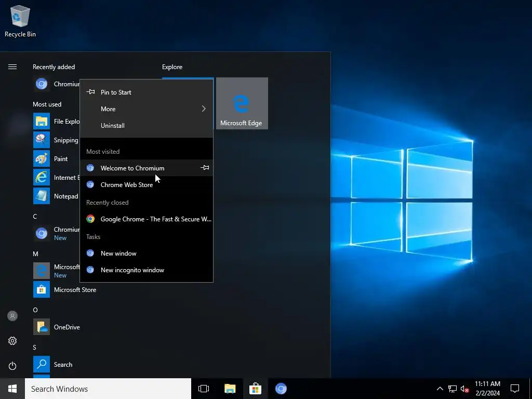
Task: Open Microsoft Store from app list
Action: pos(65,290)
